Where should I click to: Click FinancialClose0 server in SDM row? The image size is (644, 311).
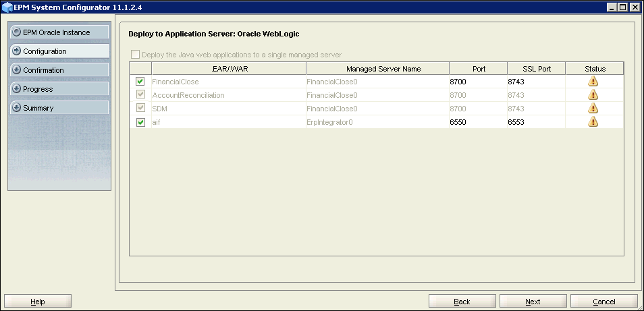pos(377,109)
